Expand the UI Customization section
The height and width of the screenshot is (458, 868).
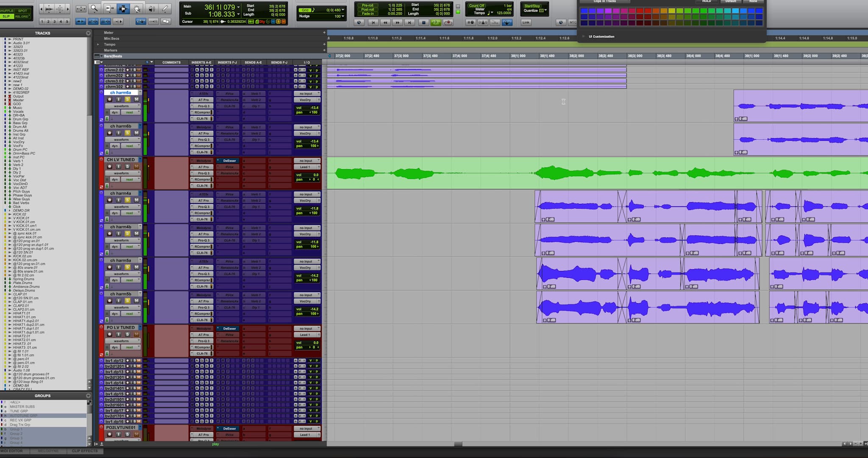click(584, 36)
